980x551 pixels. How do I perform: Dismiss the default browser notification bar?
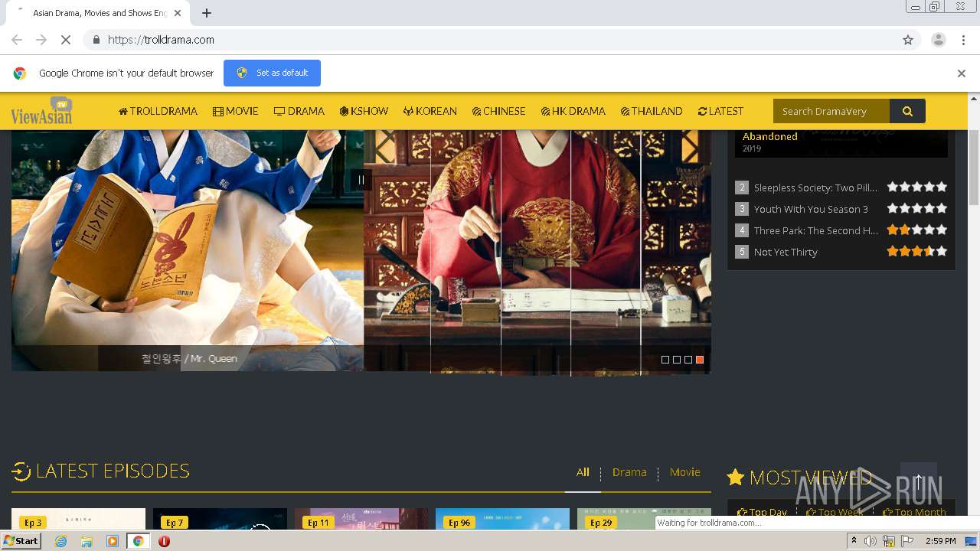pyautogui.click(x=962, y=73)
